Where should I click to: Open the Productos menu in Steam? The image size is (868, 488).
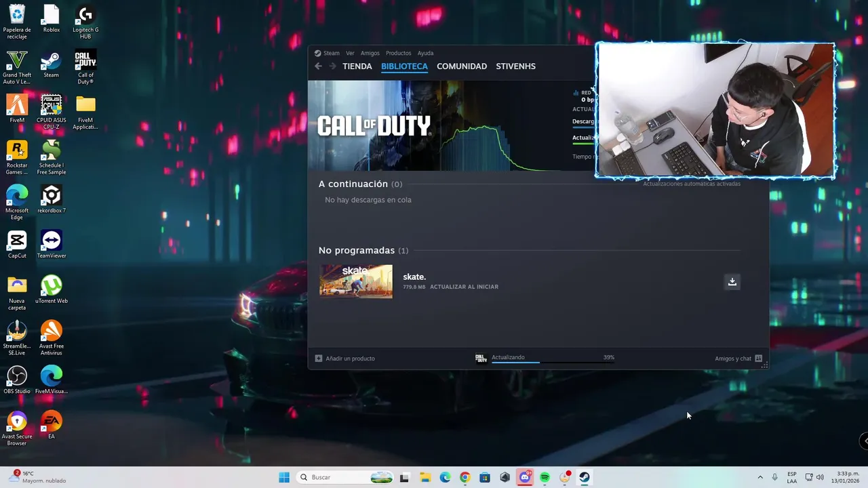[x=399, y=53]
